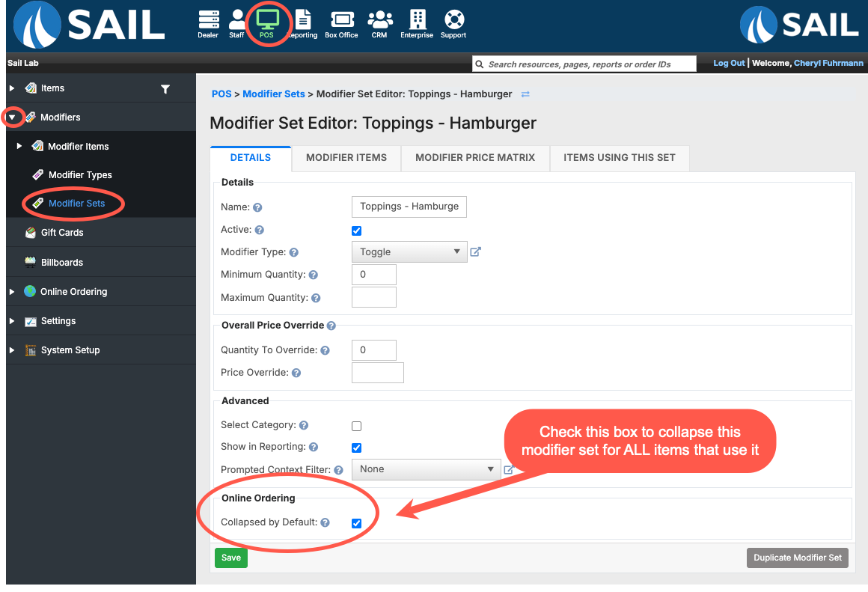Toggle the Active checkbox
Screen dimensions: 868x592
pos(356,231)
